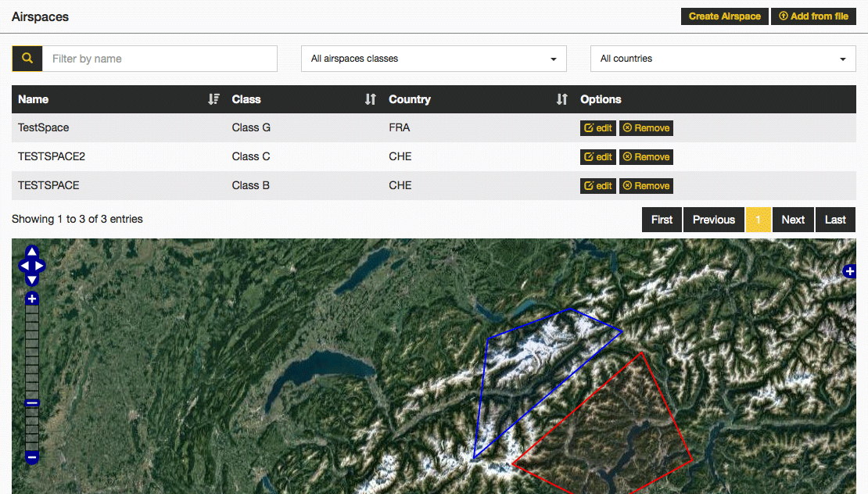Open map layer switcher plus icon
Screen dimensions: 868x494
(x=850, y=271)
